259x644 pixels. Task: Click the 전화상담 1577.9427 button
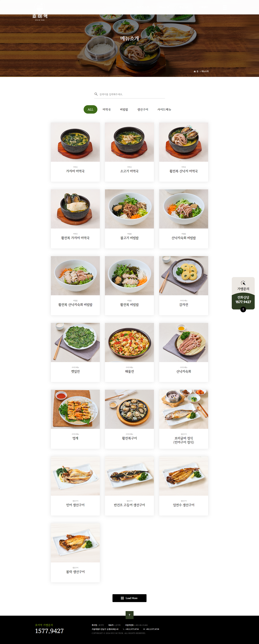[243, 299]
